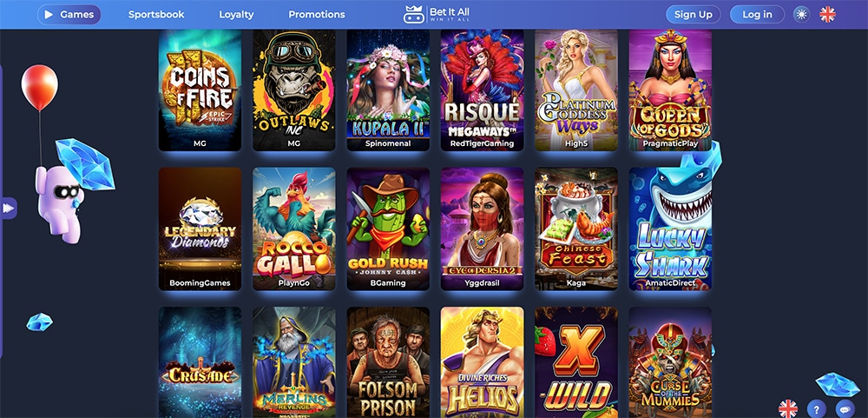
Task: Launch the Gold Rush Johnny Cash game
Action: click(388, 229)
